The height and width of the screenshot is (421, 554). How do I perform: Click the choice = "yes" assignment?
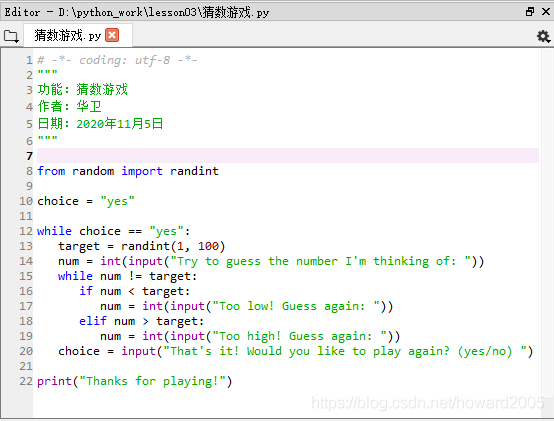click(86, 201)
